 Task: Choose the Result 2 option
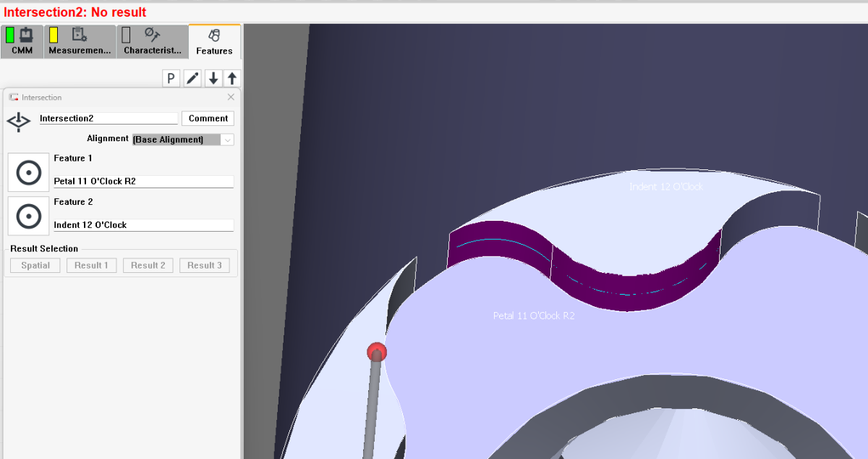coord(148,266)
